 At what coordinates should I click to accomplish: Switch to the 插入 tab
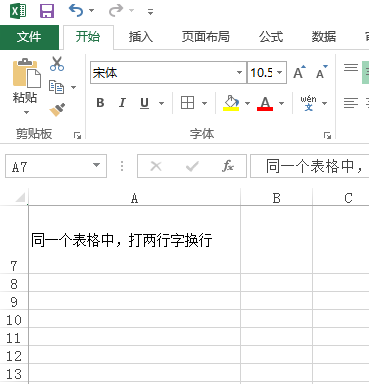pyautogui.click(x=141, y=37)
